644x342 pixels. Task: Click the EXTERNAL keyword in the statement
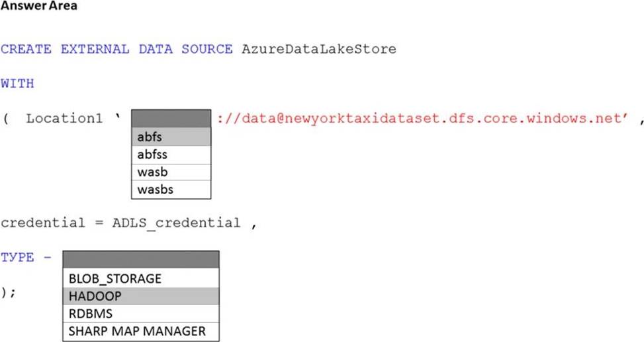(x=95, y=49)
